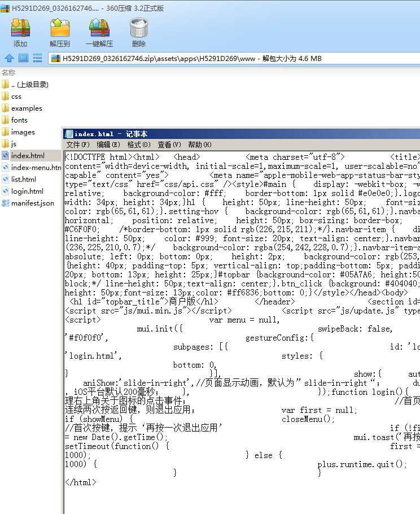This screenshot has height=514, width=420.
Task: Select the list.html file
Action: click(19, 179)
